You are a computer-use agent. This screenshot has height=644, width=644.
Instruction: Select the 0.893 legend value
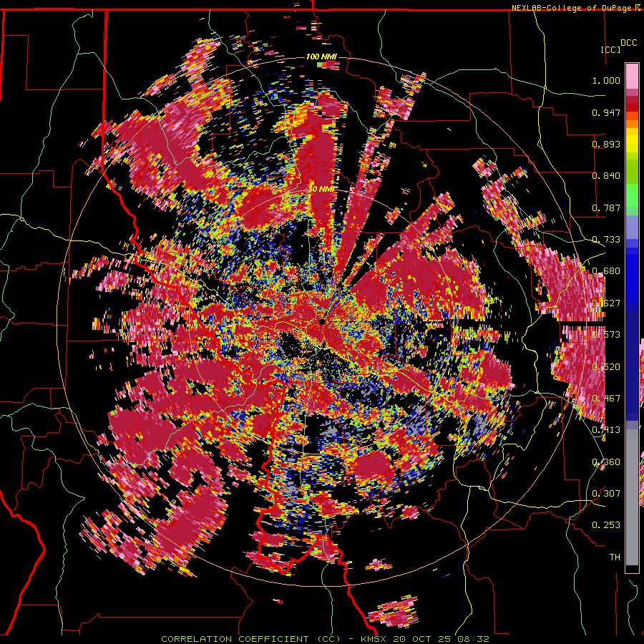(x=606, y=144)
